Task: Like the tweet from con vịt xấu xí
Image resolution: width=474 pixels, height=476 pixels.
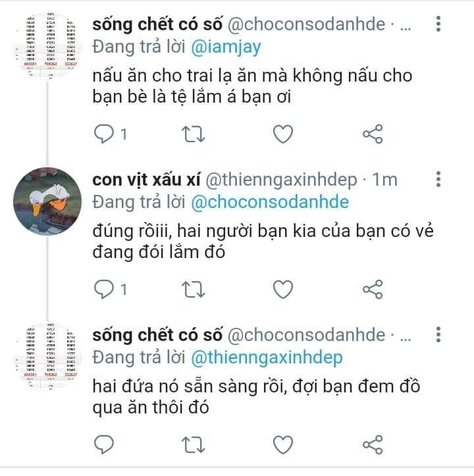Action: [x=283, y=289]
